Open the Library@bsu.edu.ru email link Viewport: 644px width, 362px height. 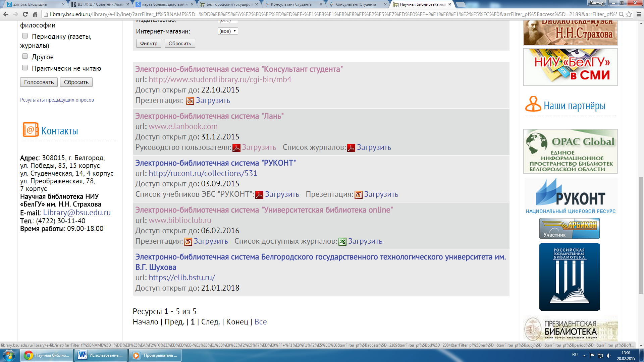(x=77, y=213)
